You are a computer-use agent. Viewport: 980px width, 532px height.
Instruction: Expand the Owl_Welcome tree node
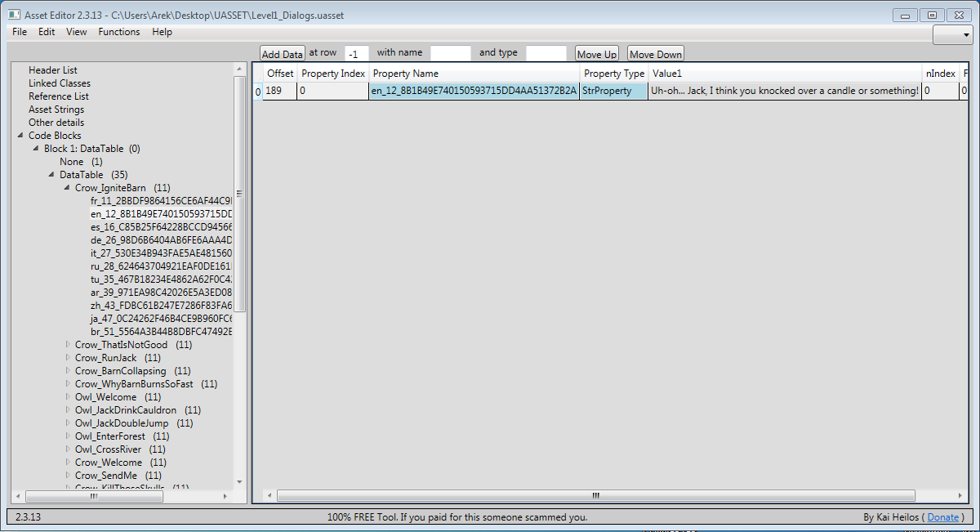(x=67, y=397)
